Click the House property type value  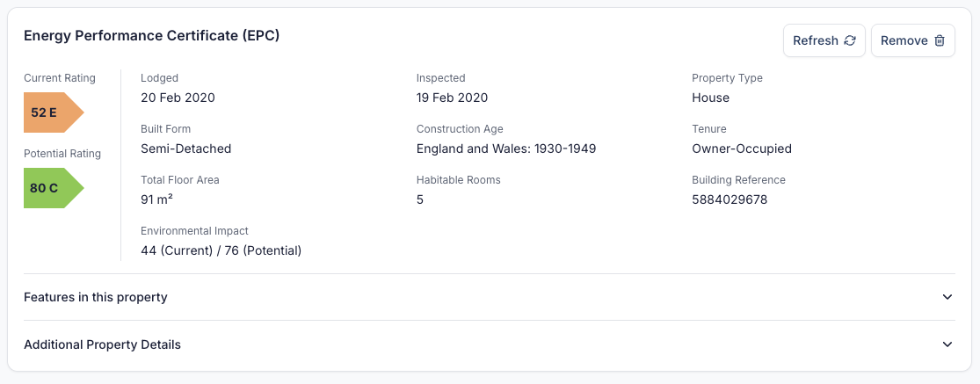tap(710, 98)
